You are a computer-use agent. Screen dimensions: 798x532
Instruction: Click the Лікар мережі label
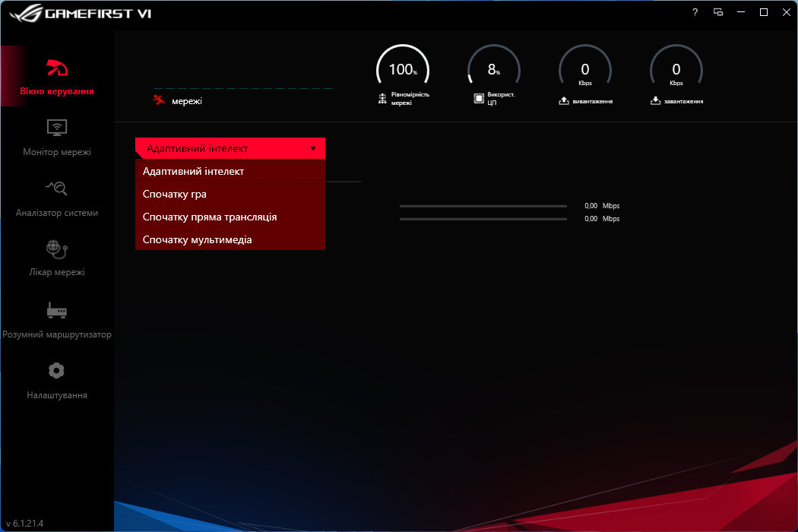[x=57, y=272]
